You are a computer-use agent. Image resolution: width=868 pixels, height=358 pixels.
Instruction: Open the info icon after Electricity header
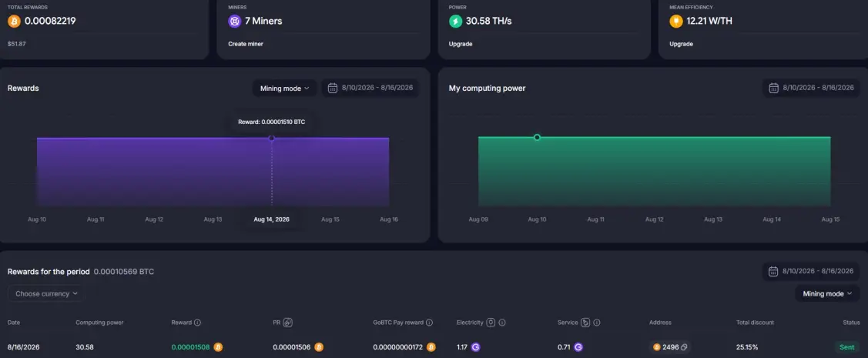(x=502, y=323)
